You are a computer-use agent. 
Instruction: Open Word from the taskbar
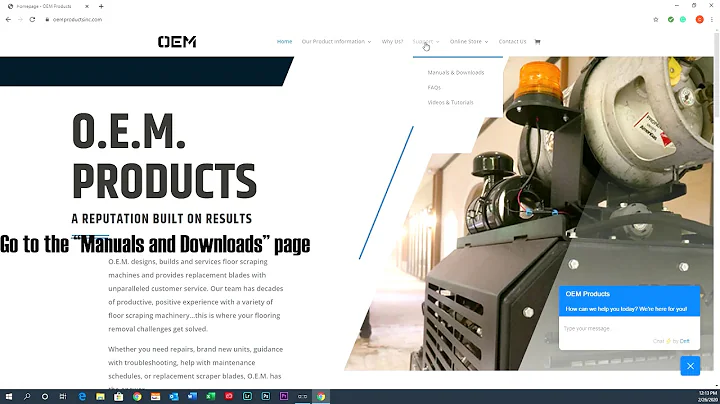click(192, 396)
